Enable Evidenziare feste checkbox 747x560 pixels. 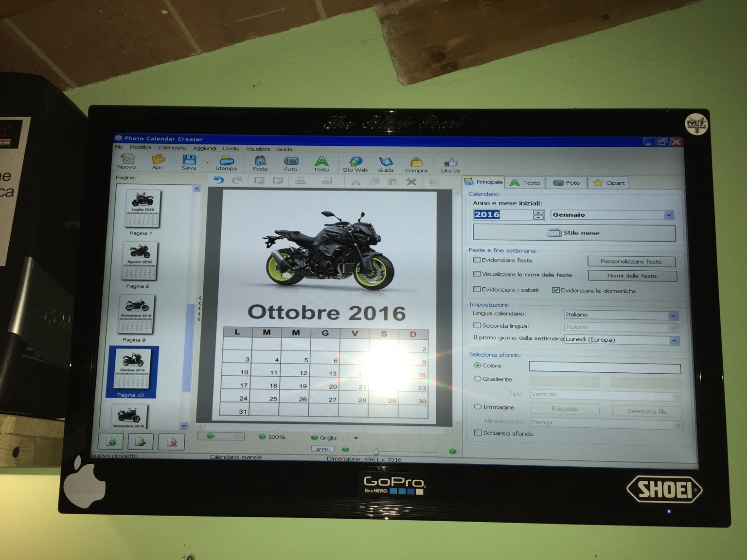click(x=477, y=260)
